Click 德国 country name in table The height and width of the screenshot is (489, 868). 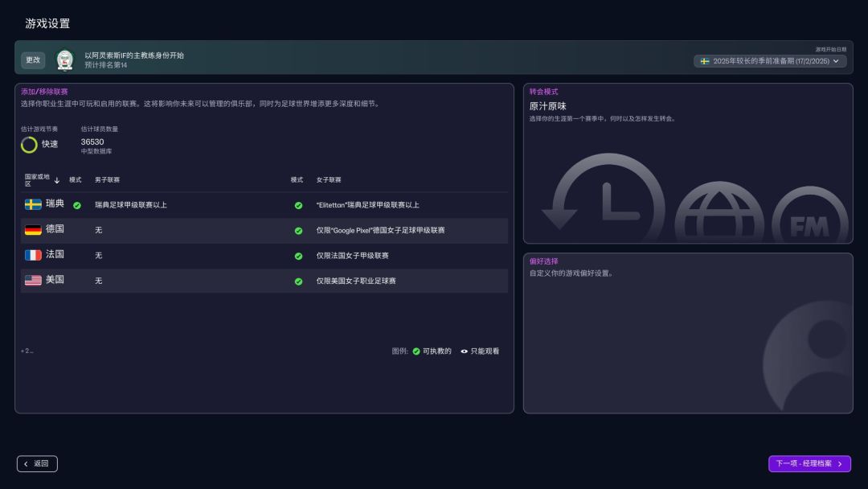55,229
